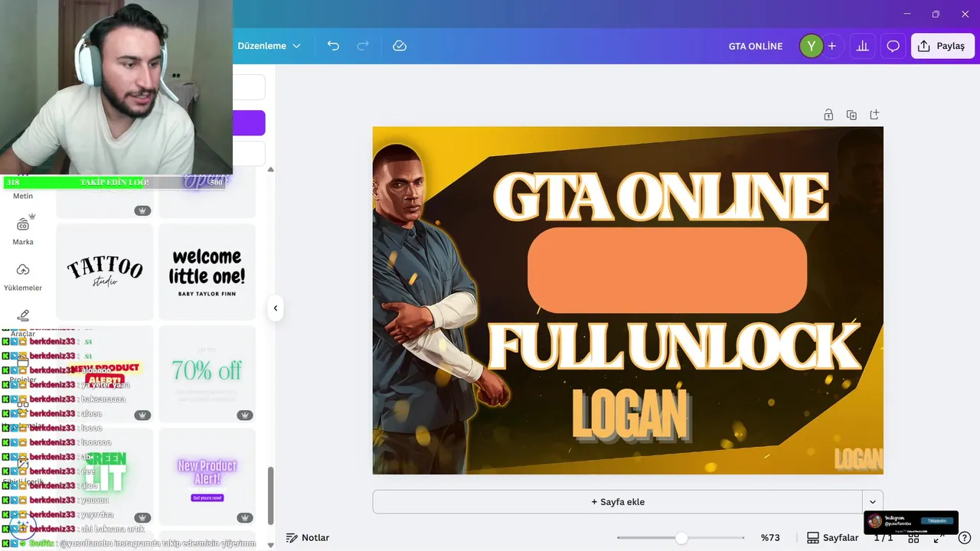Select the TATTOO studio text template
This screenshot has height=551, width=980.
tap(105, 271)
